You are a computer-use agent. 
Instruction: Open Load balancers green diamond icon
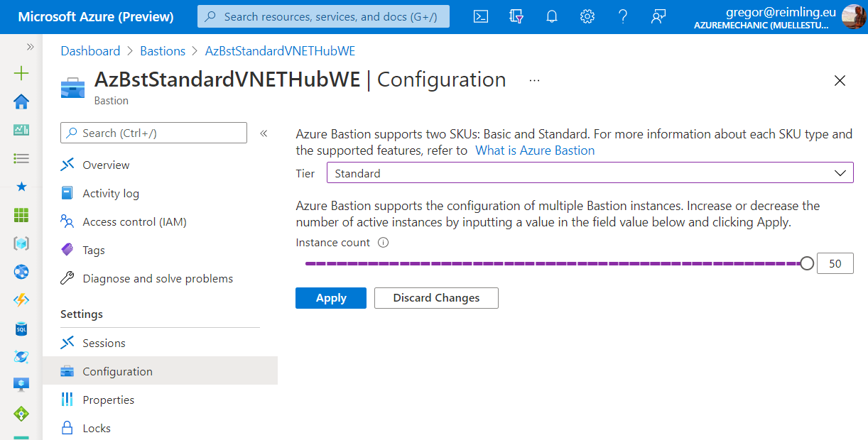pyautogui.click(x=21, y=413)
